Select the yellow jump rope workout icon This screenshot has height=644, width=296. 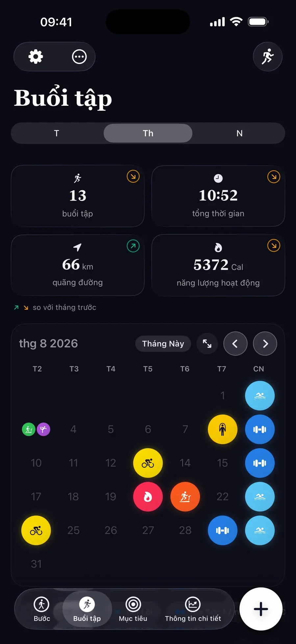(x=223, y=429)
